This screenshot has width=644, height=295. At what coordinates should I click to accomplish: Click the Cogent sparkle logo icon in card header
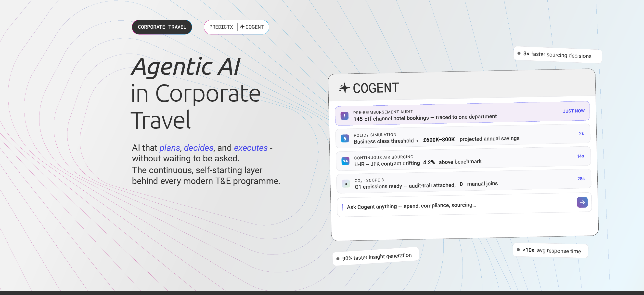tap(344, 88)
